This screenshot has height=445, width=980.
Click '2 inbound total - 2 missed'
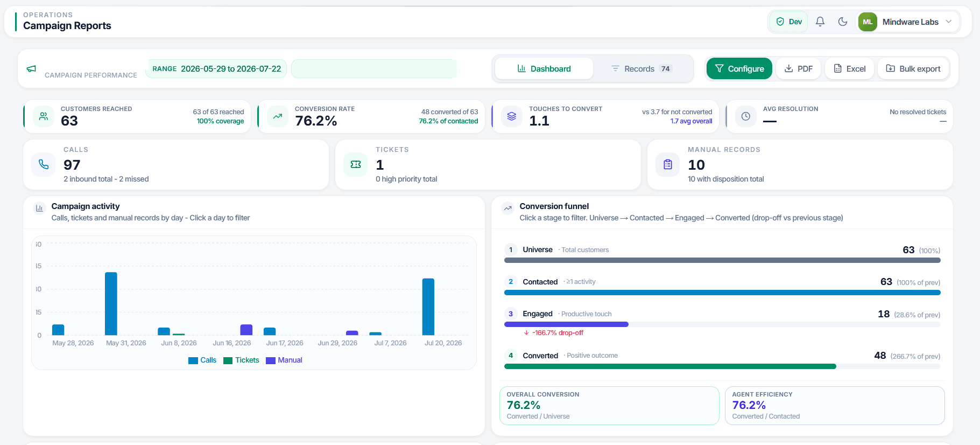[106, 179]
